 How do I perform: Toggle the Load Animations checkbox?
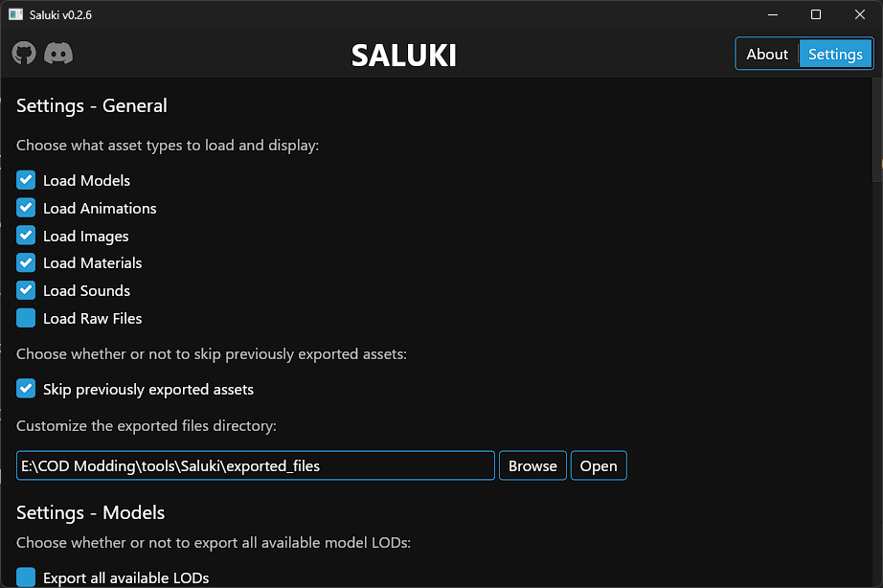coord(26,208)
